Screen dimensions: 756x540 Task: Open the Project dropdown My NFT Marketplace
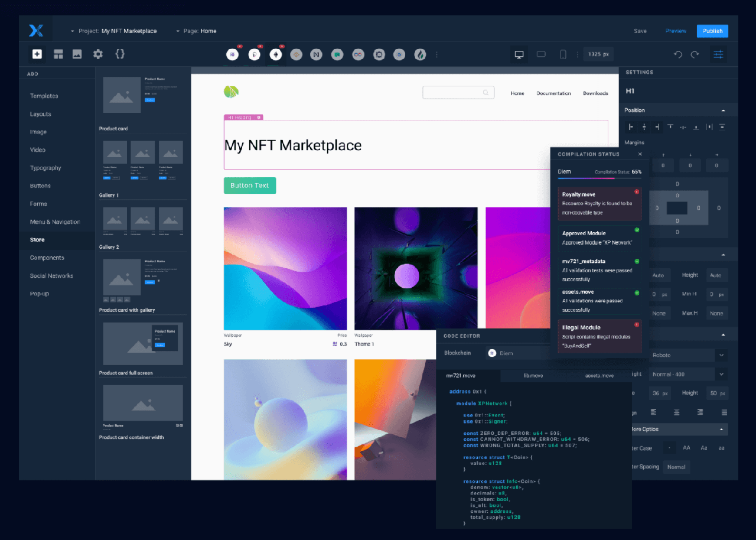coord(114,31)
